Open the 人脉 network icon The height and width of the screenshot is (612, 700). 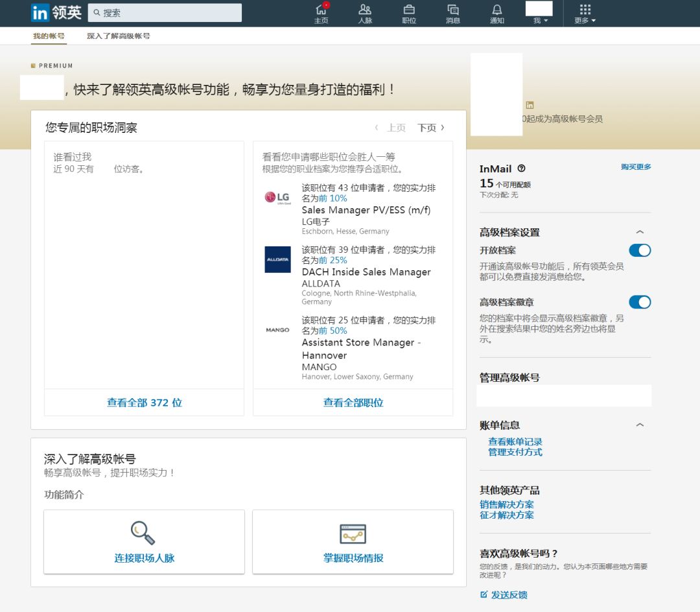coord(365,14)
